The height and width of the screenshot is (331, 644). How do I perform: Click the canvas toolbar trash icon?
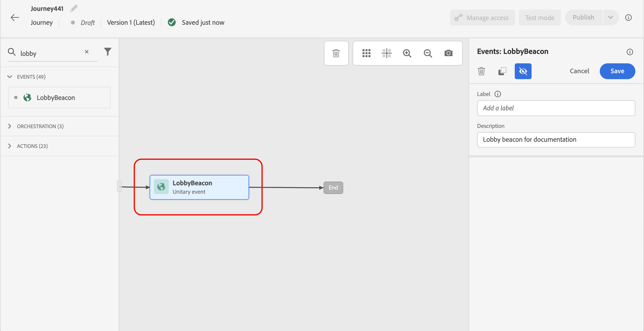(x=336, y=53)
